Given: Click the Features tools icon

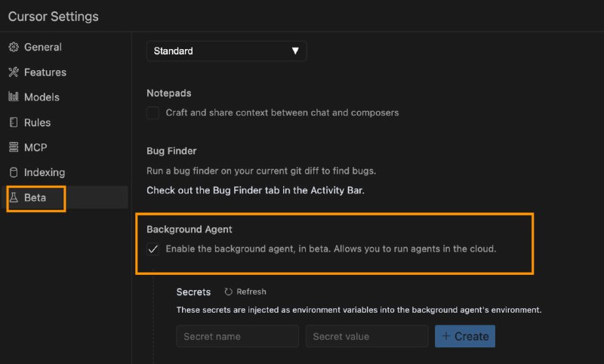Looking at the screenshot, I should coord(14,72).
